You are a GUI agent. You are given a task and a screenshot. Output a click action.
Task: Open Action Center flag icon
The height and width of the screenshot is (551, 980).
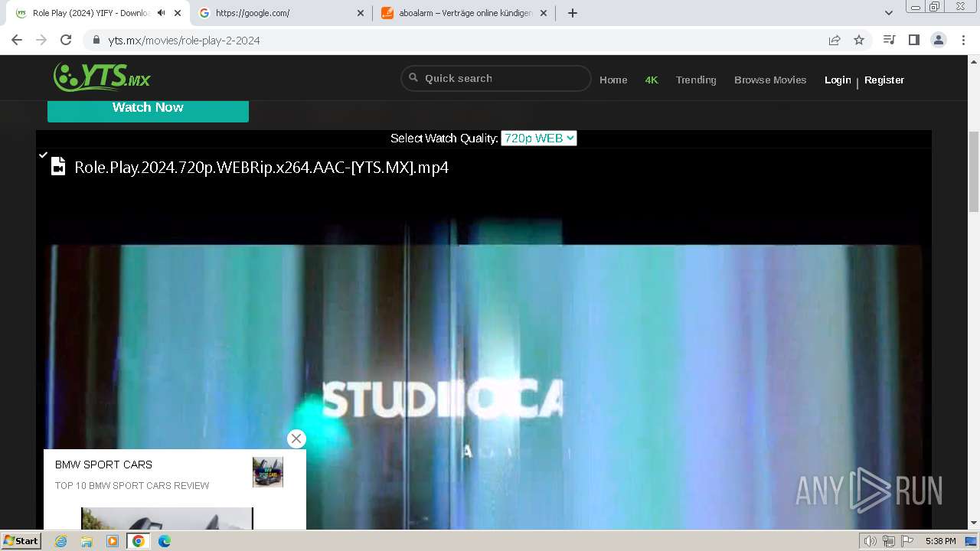click(906, 541)
